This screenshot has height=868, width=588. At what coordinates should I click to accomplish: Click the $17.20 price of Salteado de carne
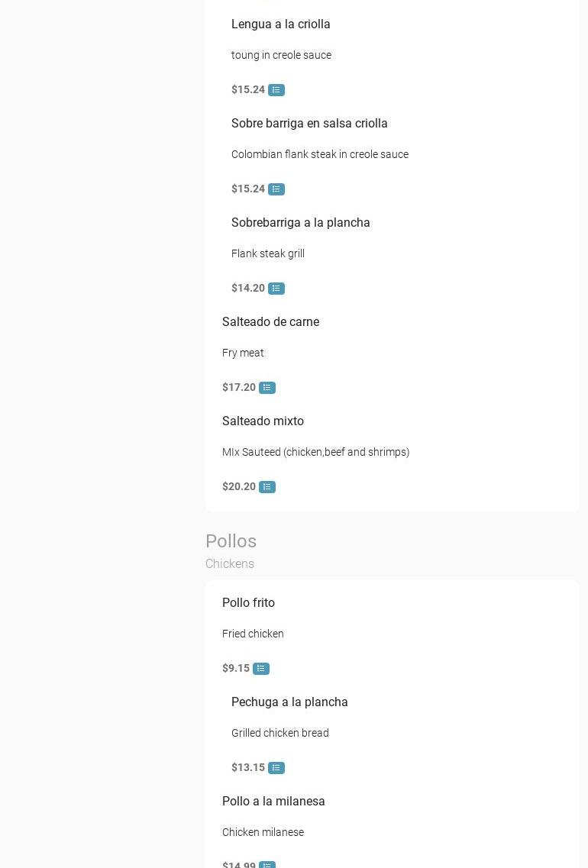(239, 388)
